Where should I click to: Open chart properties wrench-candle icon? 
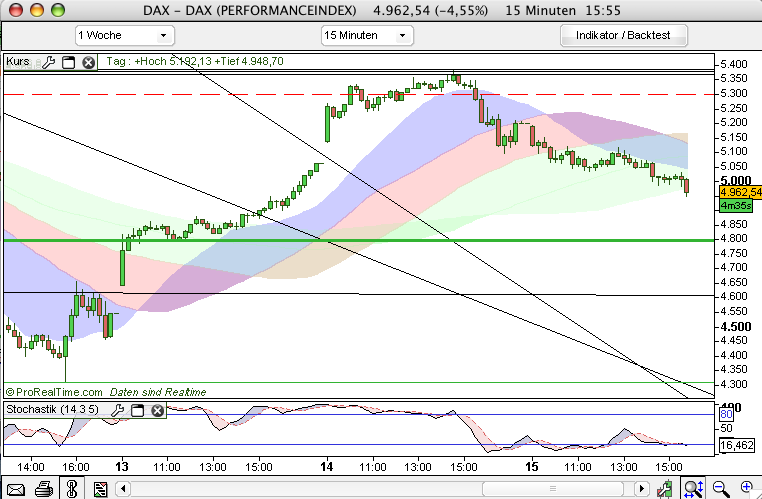coord(664,488)
